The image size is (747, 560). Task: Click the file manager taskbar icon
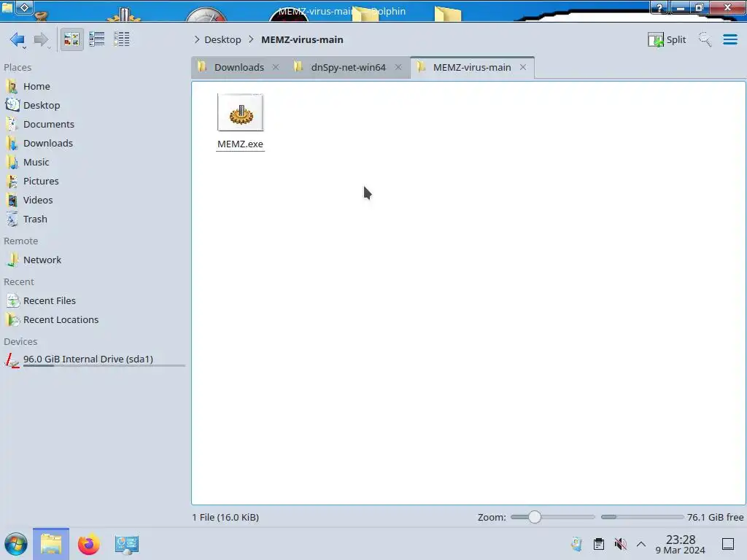[x=51, y=544]
